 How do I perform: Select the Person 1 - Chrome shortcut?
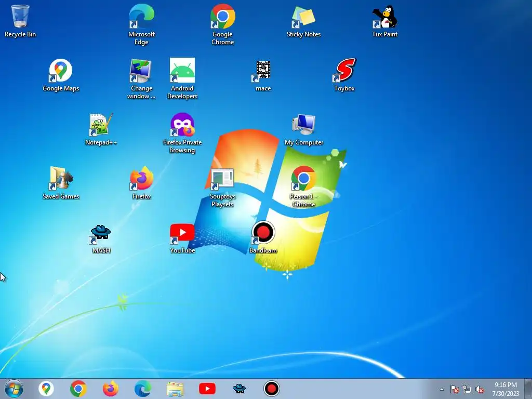[x=303, y=187]
